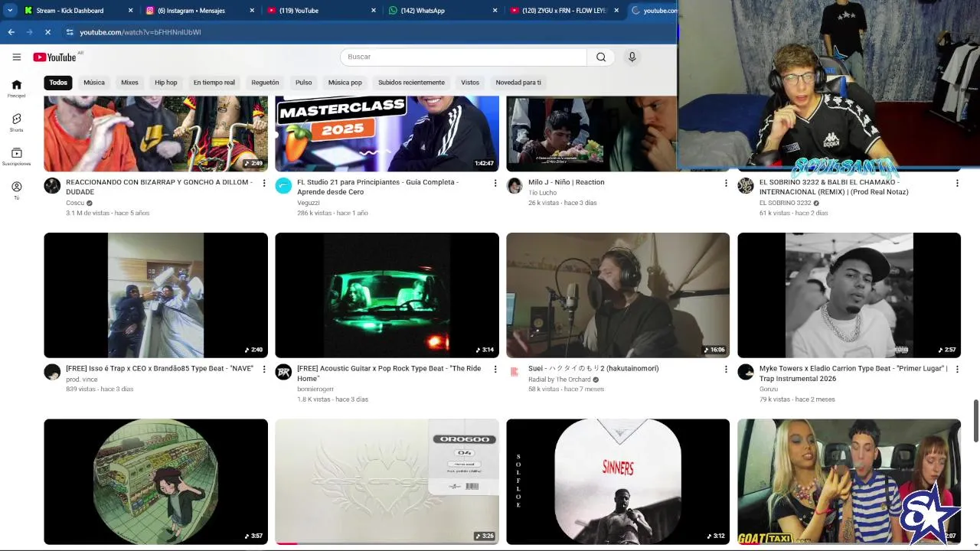980x551 pixels.
Task: Close the Stream Kick Dashboard tab
Action: [130, 11]
